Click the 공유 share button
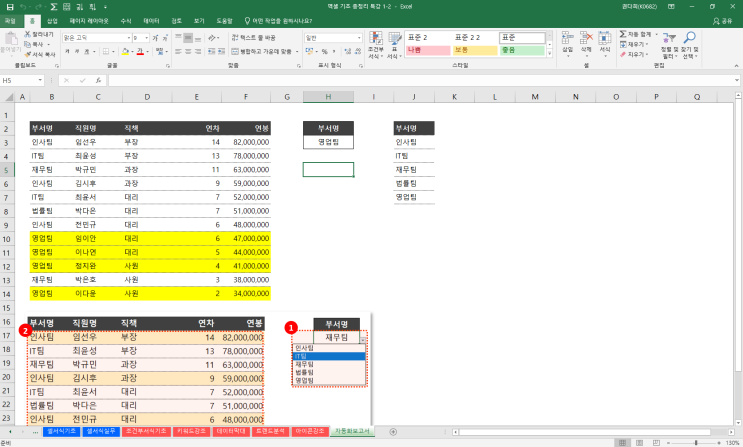This screenshot has height=447, width=743. point(723,21)
